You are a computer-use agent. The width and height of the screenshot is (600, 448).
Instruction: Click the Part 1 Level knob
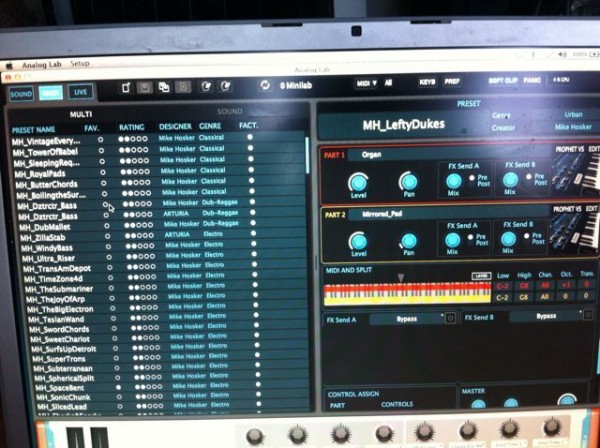click(x=357, y=183)
